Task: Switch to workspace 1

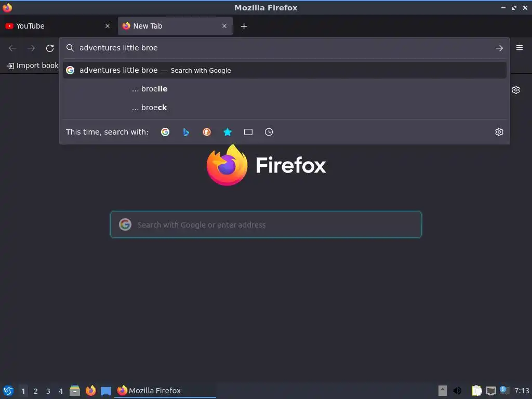Action: (x=23, y=391)
